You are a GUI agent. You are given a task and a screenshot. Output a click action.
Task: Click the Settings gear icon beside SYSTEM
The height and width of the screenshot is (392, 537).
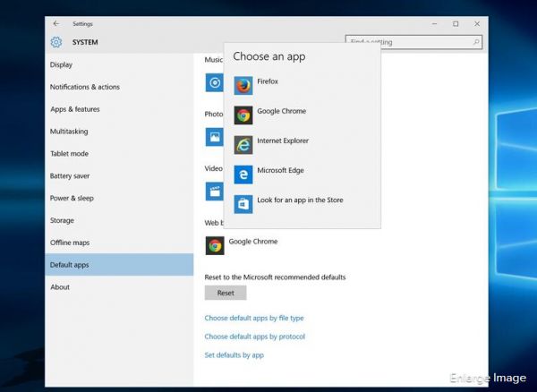click(56, 42)
